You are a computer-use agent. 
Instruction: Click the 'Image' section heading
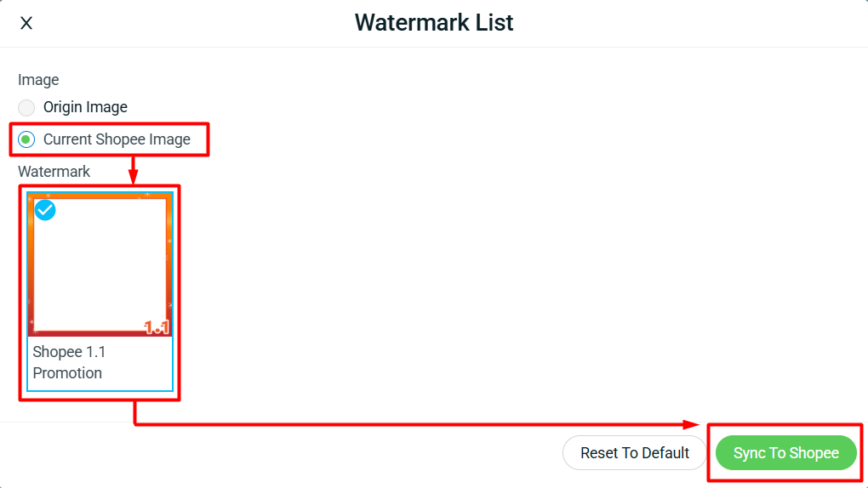tap(38, 80)
